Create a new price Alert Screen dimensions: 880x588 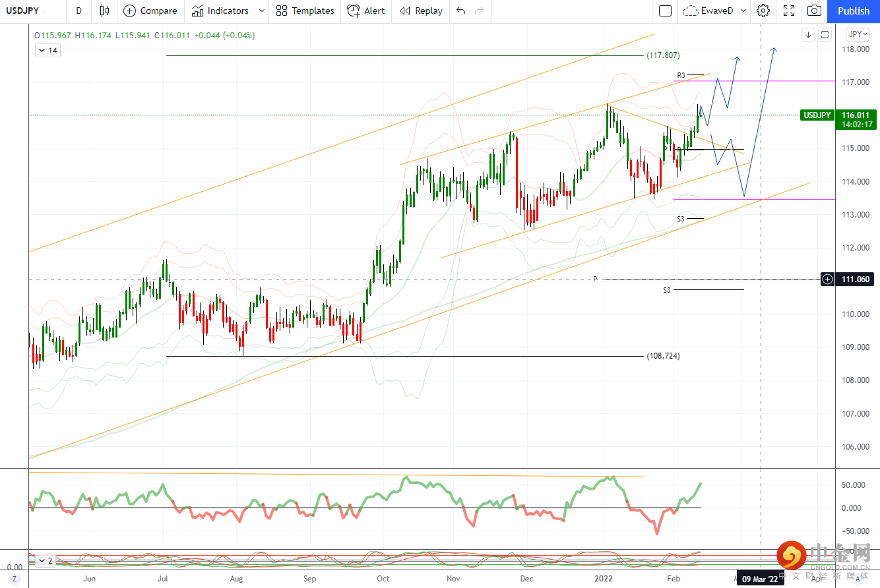coord(366,11)
